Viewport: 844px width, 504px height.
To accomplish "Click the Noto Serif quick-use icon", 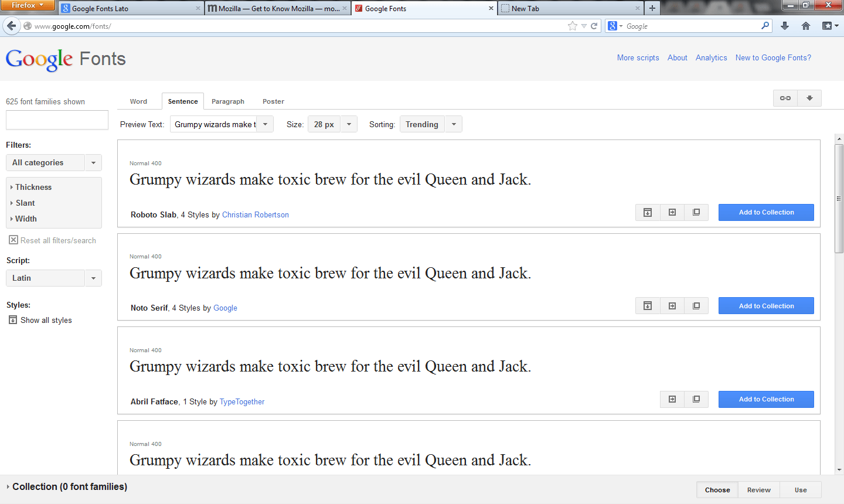I will click(672, 306).
